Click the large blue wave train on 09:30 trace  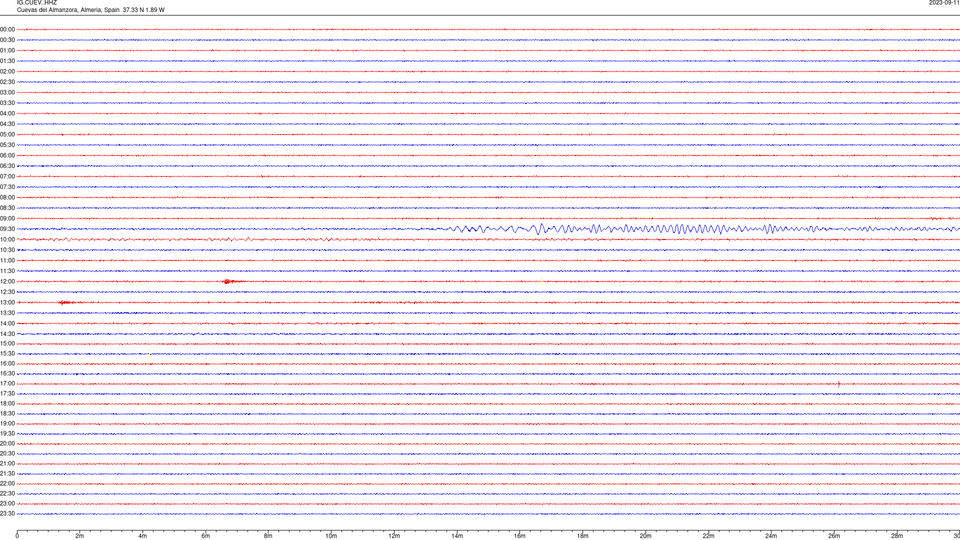[637, 229]
